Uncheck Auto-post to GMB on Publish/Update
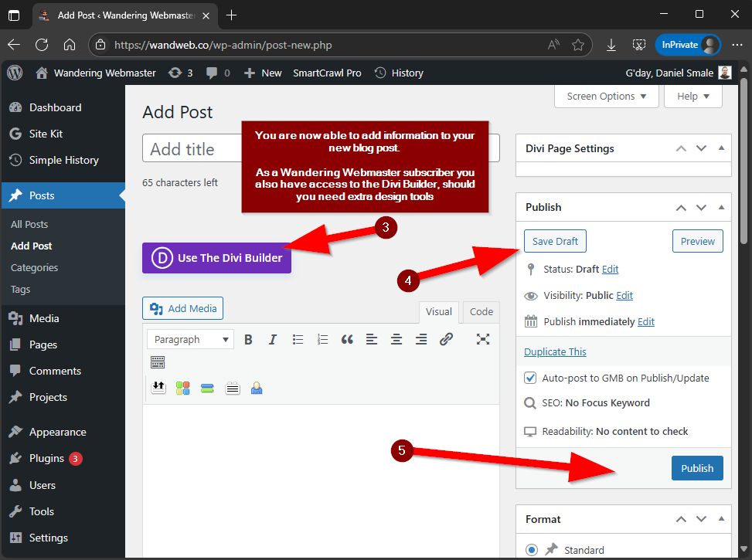This screenshot has height=560, width=752. point(530,378)
